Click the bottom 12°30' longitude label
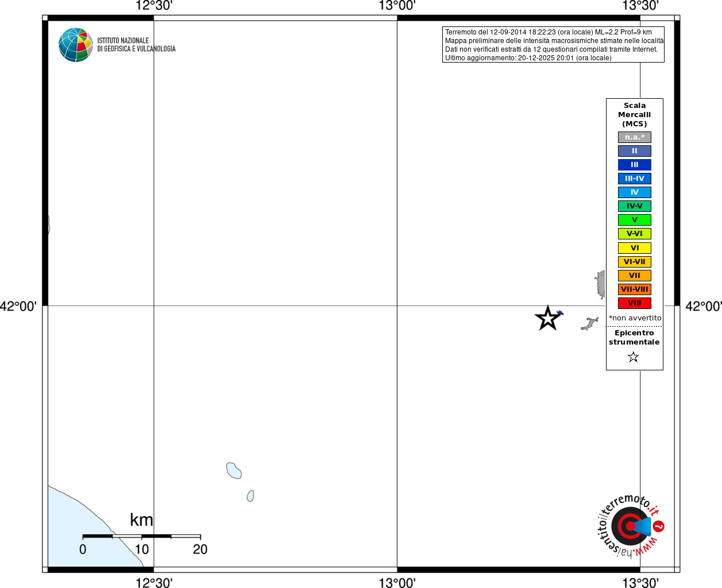Viewport: 722px width, 588px height. click(x=154, y=583)
